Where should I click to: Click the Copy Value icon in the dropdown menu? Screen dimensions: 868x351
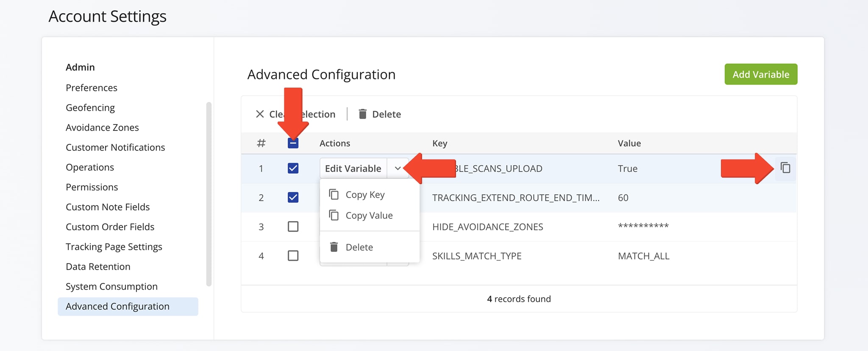point(334,215)
